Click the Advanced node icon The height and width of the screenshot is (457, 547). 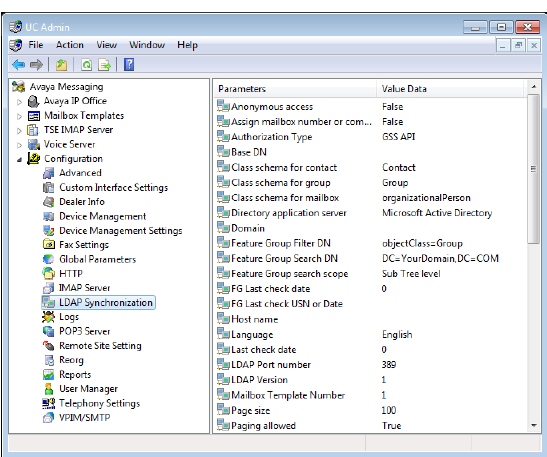(48, 173)
